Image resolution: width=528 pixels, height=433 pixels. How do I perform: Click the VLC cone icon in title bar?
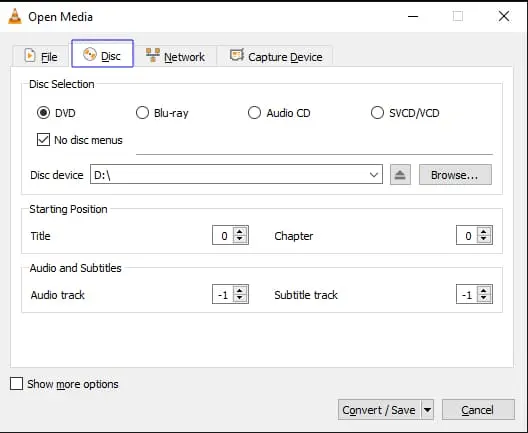pyautogui.click(x=15, y=16)
